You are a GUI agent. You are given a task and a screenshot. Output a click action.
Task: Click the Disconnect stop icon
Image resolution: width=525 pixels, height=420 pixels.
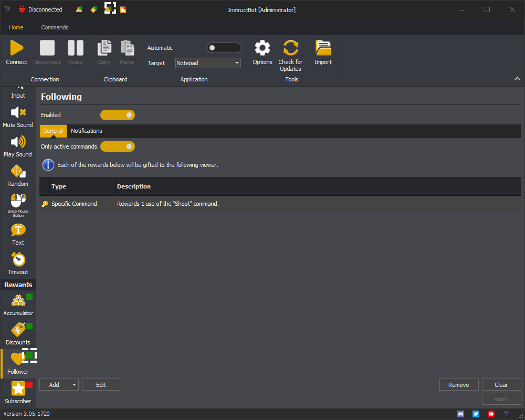coord(47,48)
